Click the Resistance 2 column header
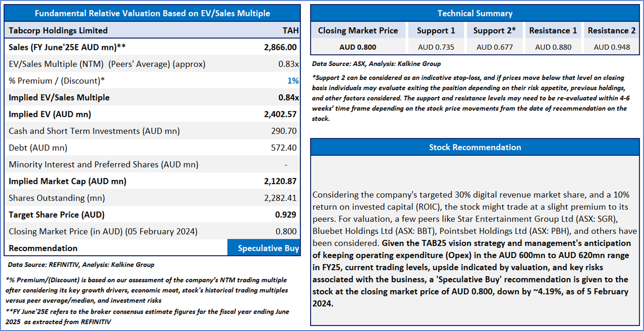The height and width of the screenshot is (331, 644). [x=611, y=31]
